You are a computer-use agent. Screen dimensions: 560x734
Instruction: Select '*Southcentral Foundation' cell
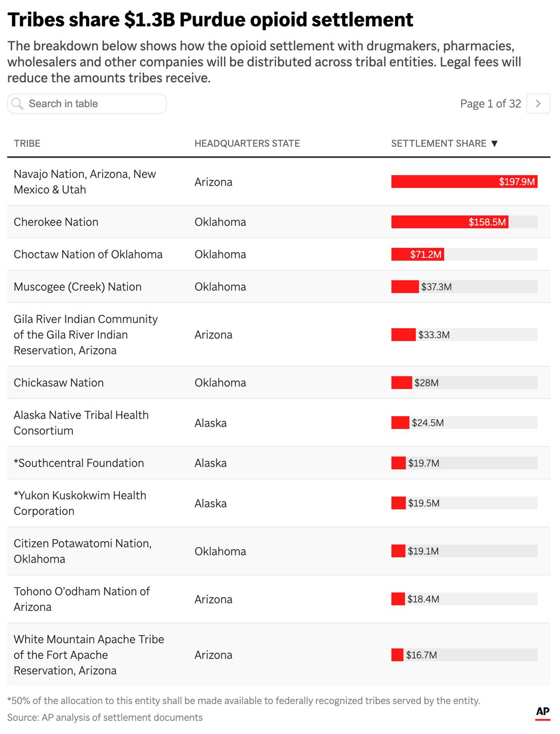pos(79,463)
